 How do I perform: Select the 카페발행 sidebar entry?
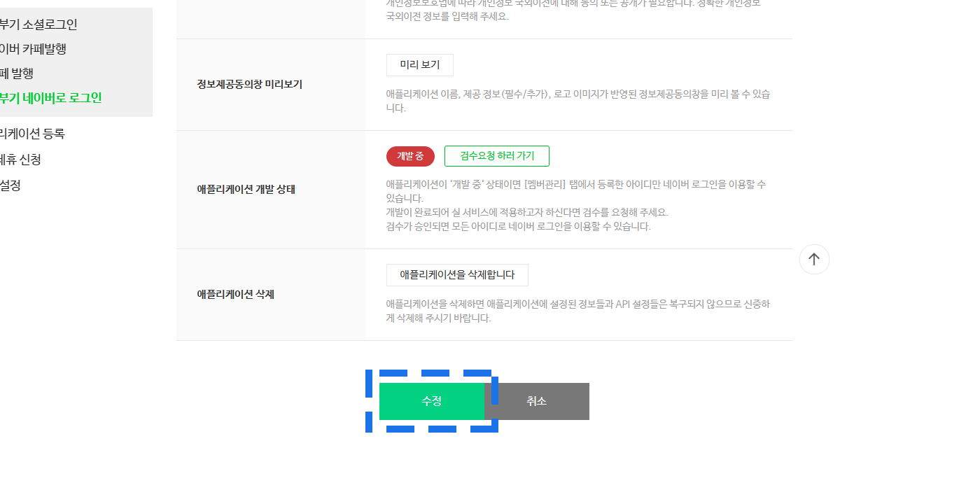click(x=34, y=49)
